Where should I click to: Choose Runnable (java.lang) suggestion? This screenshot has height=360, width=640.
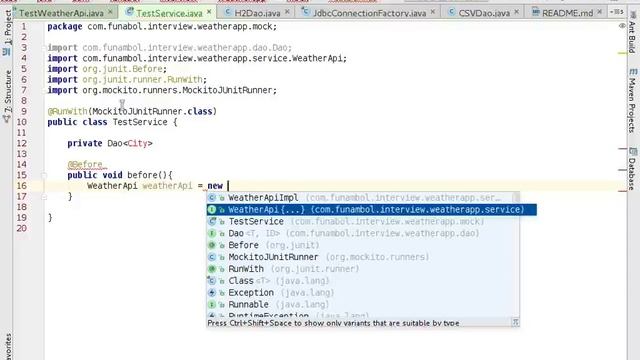click(363, 304)
